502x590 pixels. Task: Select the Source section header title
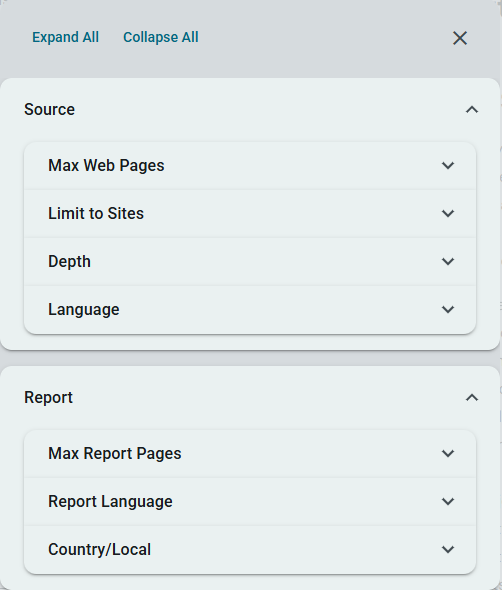(x=49, y=109)
